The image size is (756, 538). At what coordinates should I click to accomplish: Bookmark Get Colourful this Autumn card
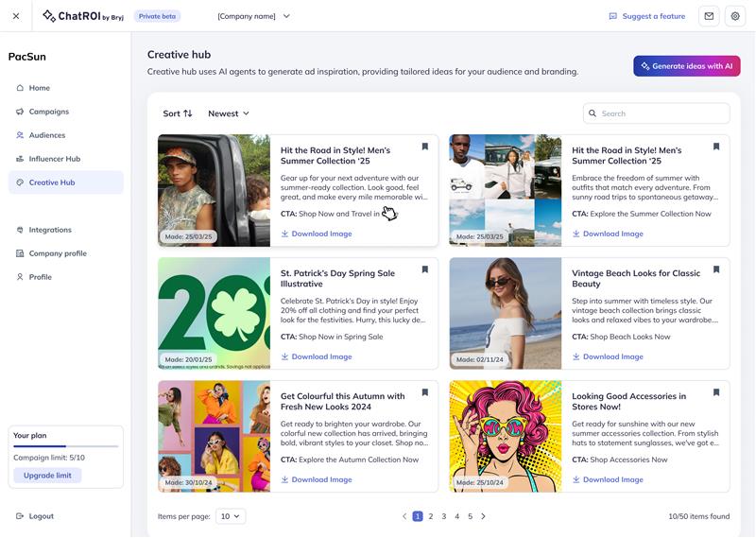[x=424, y=392]
